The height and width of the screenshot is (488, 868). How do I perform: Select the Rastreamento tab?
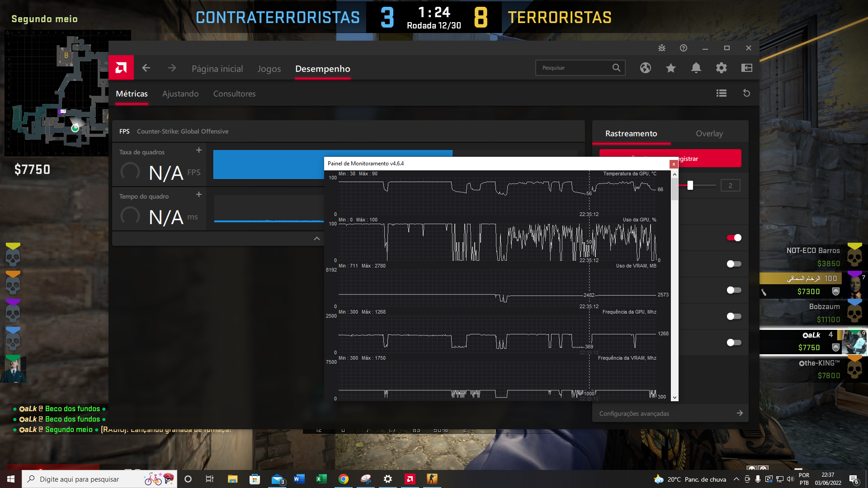click(631, 133)
